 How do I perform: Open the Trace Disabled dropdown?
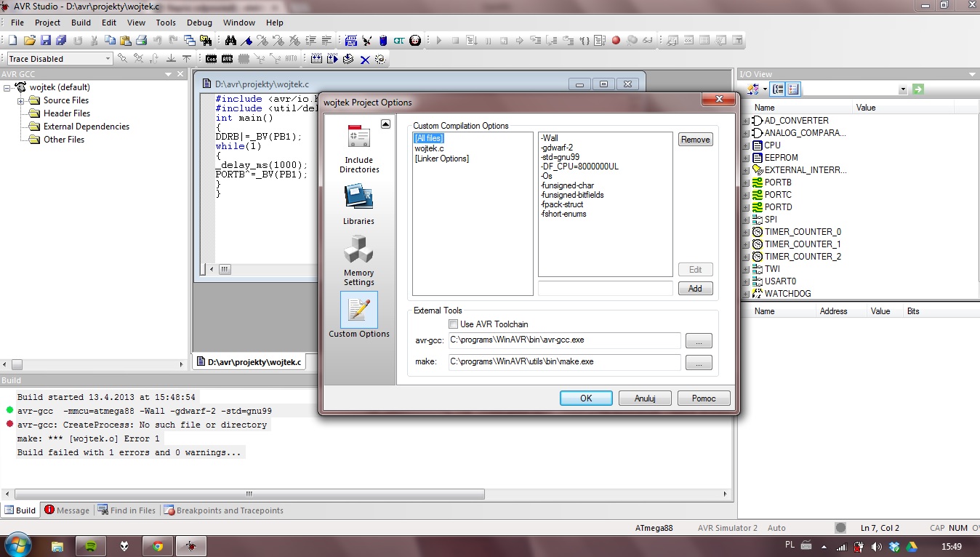click(108, 59)
